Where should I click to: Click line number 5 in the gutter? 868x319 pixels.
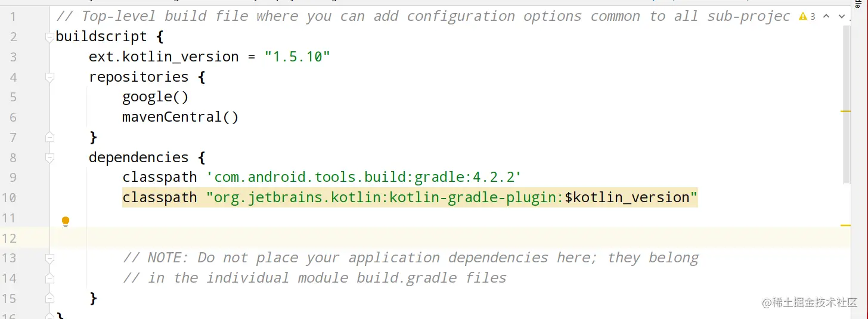(x=14, y=97)
